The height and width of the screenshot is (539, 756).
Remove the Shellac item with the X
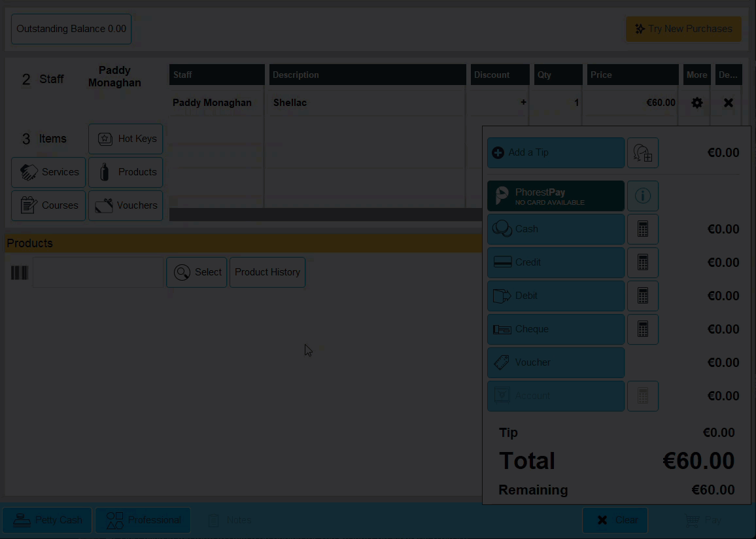tap(727, 103)
